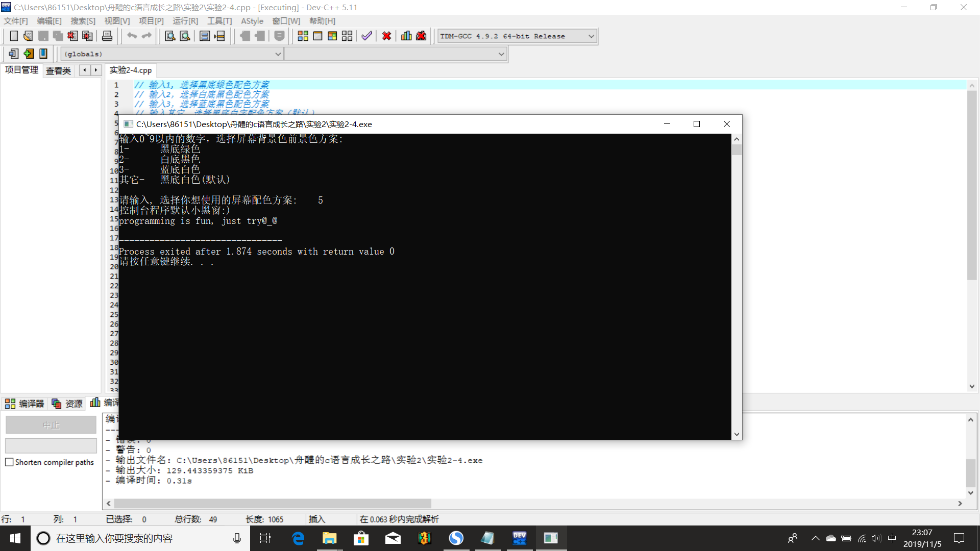Viewport: 980px width, 551px height.
Task: Click the horizontal scrollbar in compile log
Action: click(x=273, y=504)
